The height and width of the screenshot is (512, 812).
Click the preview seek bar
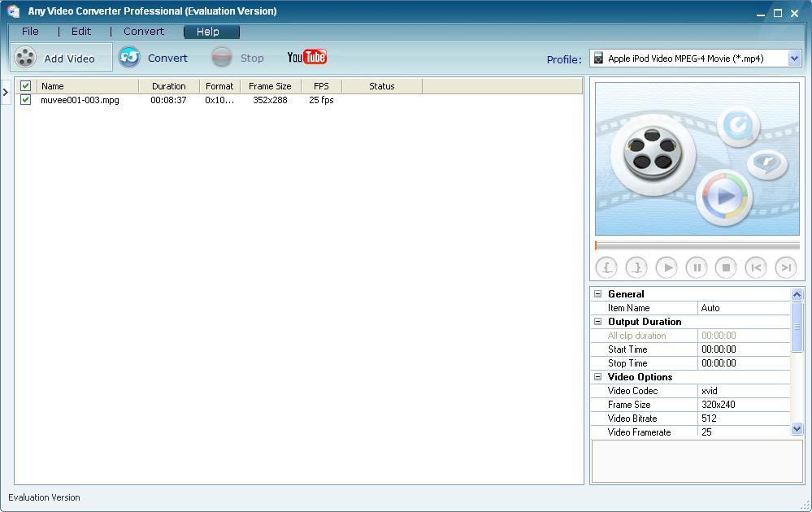tap(697, 245)
